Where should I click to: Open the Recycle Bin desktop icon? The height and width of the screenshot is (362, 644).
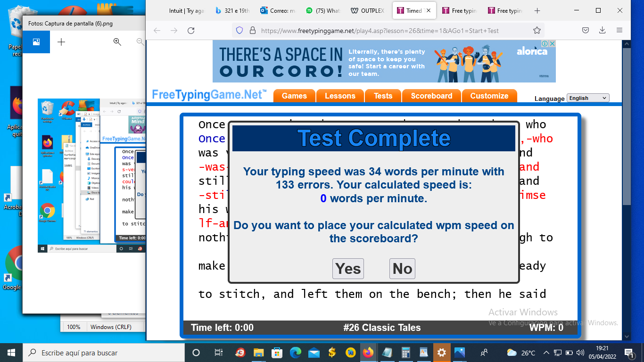[16, 31]
